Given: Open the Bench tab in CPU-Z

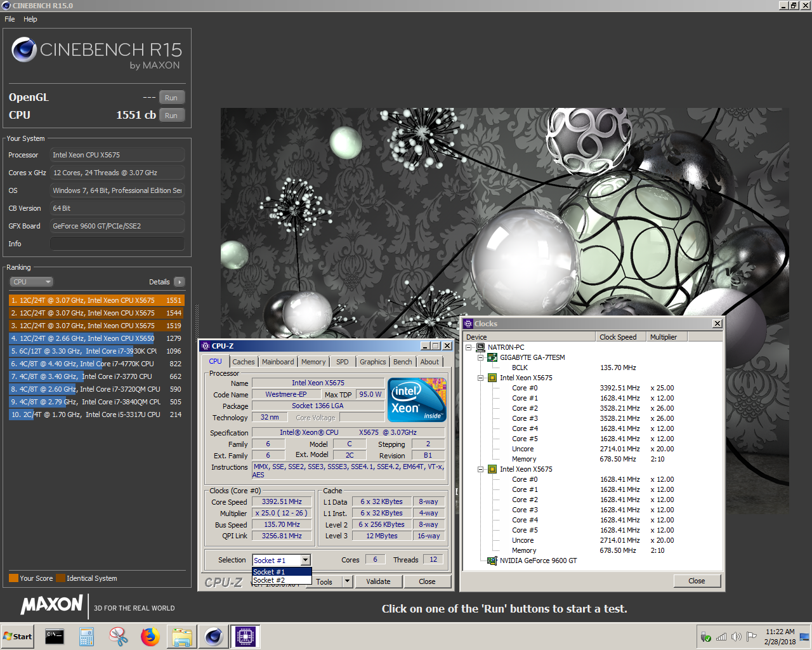Looking at the screenshot, I should 403,362.
